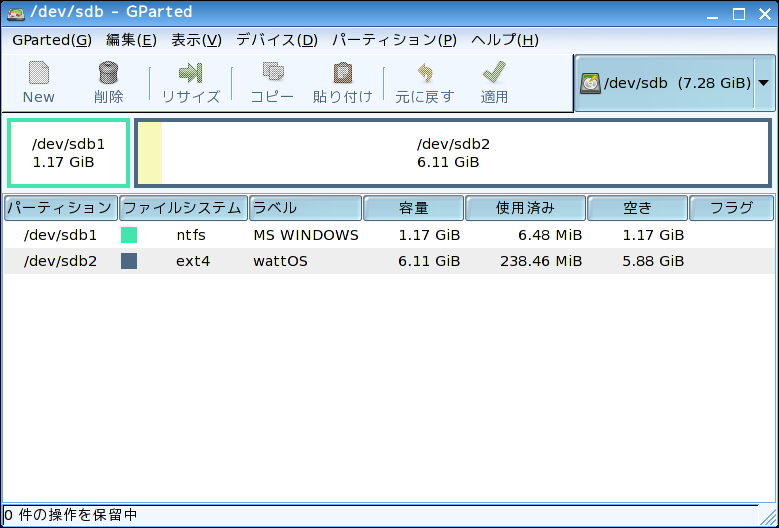Viewport: 779px width, 528px height.
Task: Open the /dev/sdb (7.28 GiB) device selector
Action: click(x=675, y=83)
